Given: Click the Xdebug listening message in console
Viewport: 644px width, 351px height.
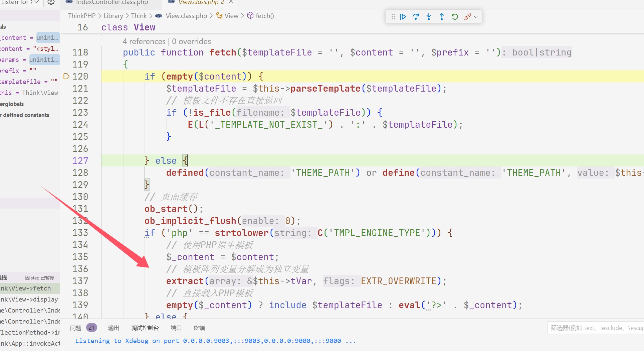Looking at the screenshot, I should [215, 341].
